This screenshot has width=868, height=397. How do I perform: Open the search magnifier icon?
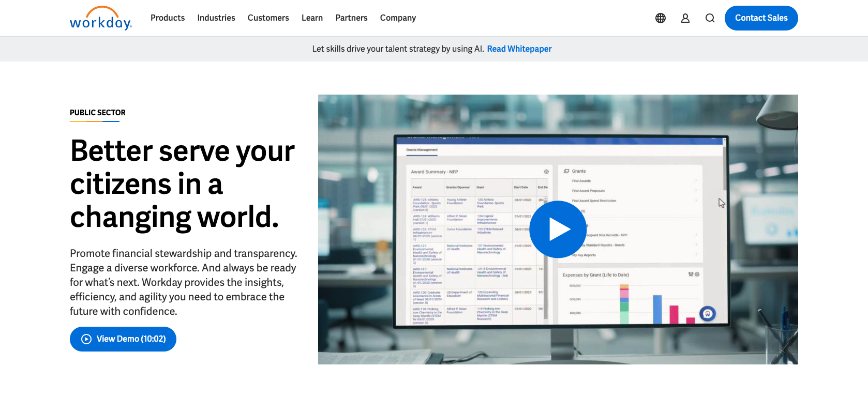click(x=710, y=18)
